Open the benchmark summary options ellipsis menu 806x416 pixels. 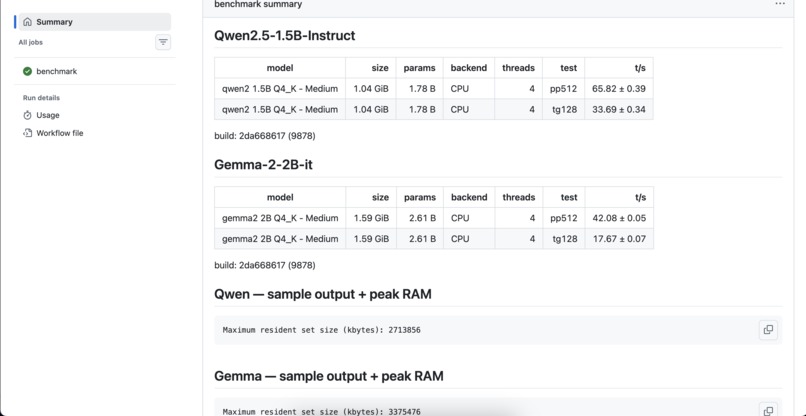coord(780,4)
